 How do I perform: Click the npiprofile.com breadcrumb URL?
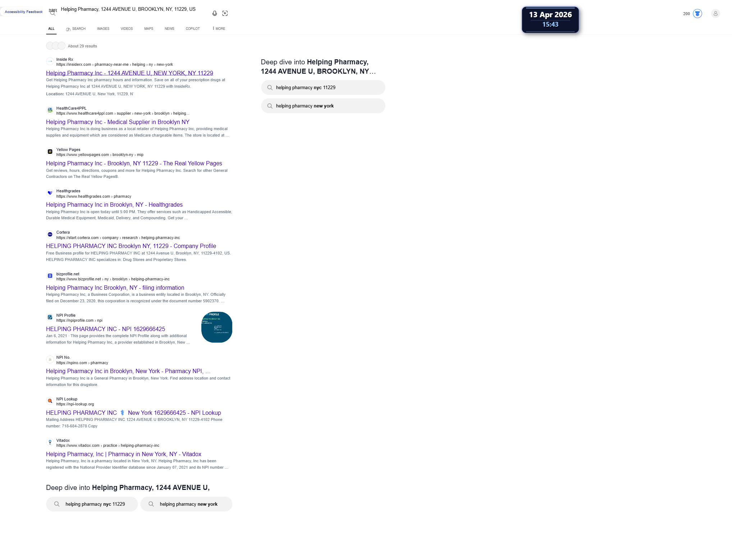(x=79, y=321)
